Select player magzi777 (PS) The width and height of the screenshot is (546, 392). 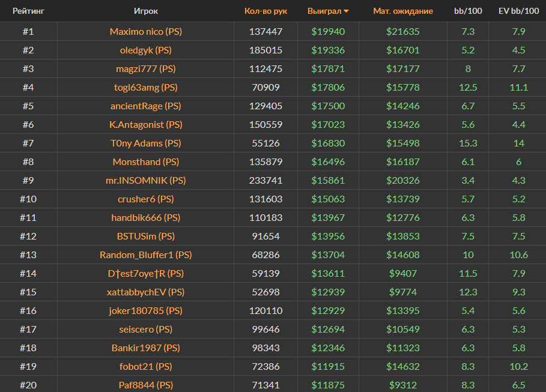pos(146,68)
